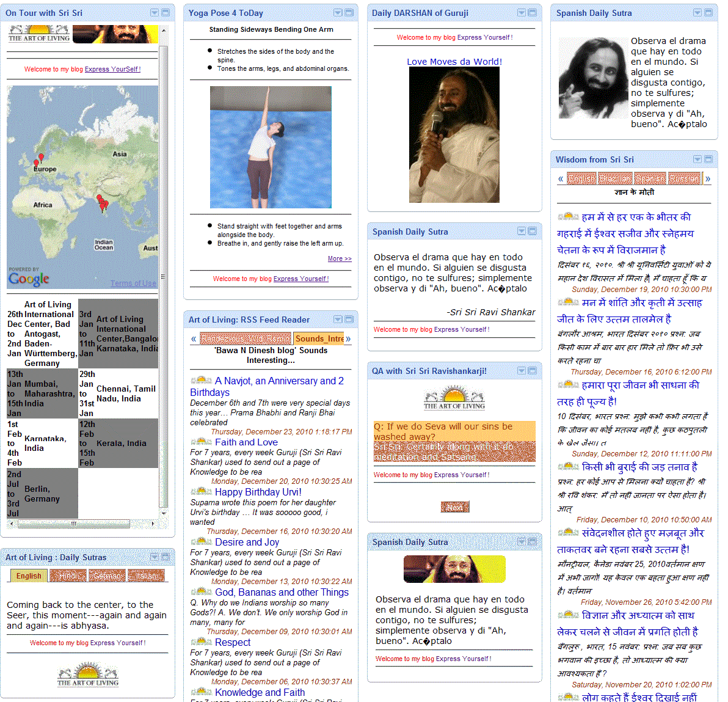Maximize the Yoga Pose 4 ToDay gadget
728x702 pixels.
tap(349, 13)
